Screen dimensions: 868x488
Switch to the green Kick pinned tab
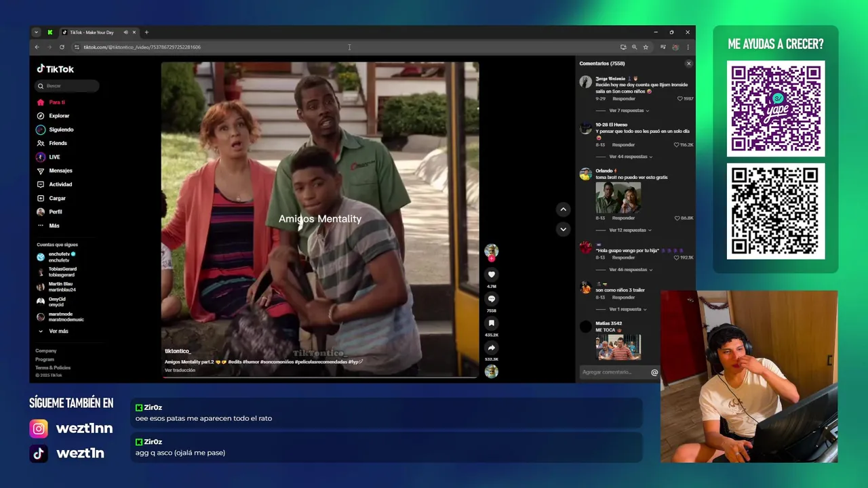pyautogui.click(x=50, y=33)
